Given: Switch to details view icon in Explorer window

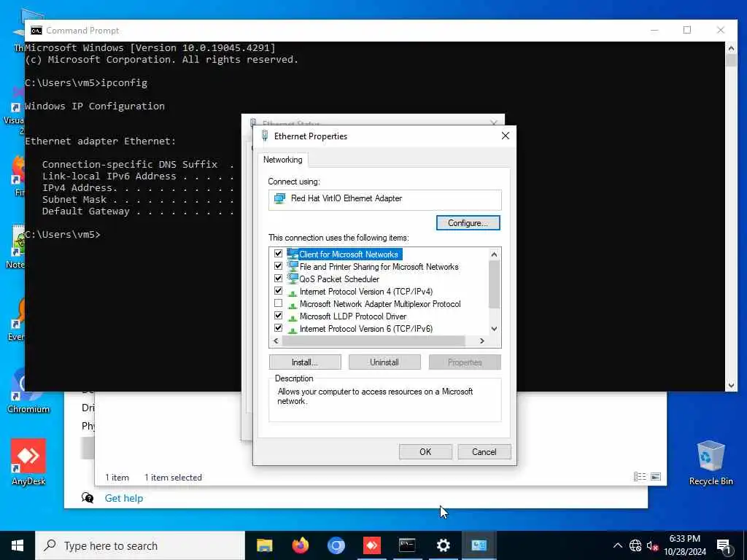Looking at the screenshot, I should [640, 477].
